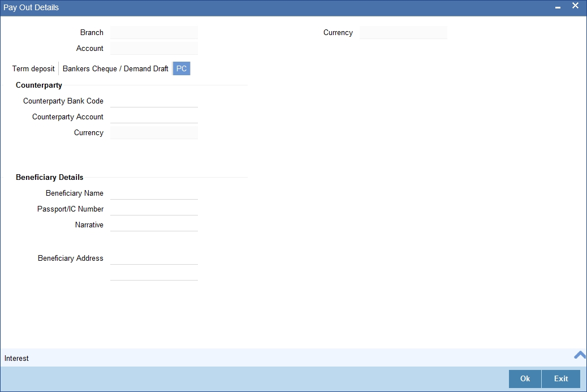Select the PC tab
587x392 pixels.
[x=182, y=68]
